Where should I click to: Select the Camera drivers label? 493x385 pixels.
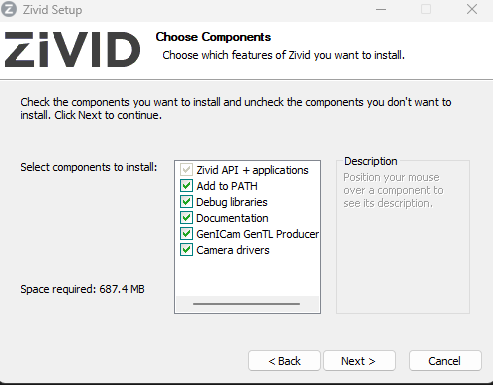point(233,250)
